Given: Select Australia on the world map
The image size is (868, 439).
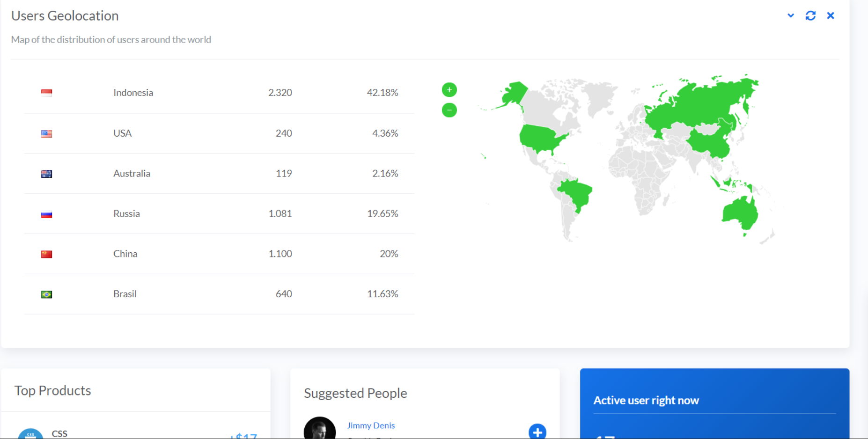Looking at the screenshot, I should point(740,213).
